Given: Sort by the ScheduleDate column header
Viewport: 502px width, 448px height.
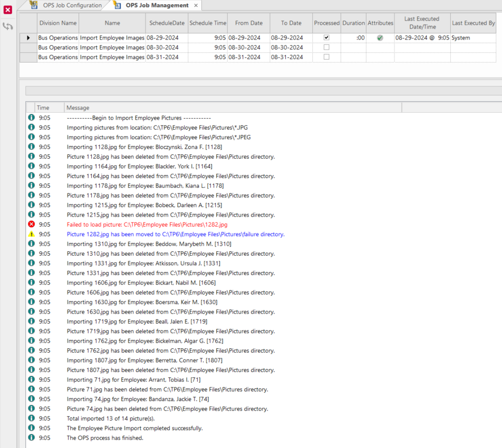Looking at the screenshot, I should (167, 23).
